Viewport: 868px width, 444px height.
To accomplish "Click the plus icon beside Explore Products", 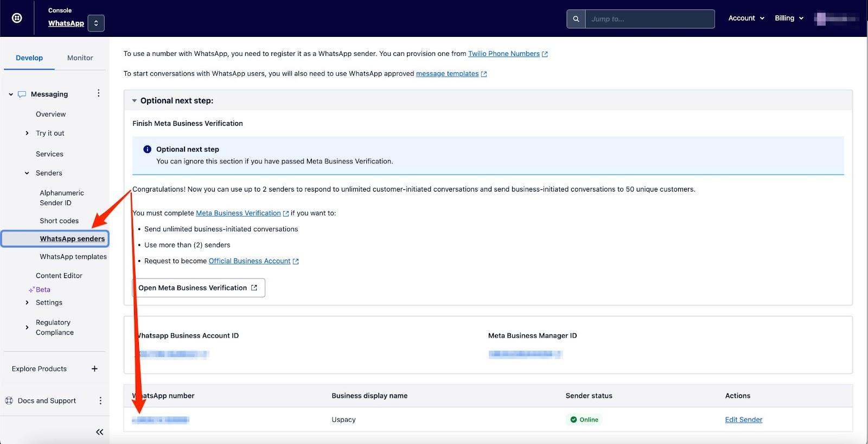I will coord(94,369).
